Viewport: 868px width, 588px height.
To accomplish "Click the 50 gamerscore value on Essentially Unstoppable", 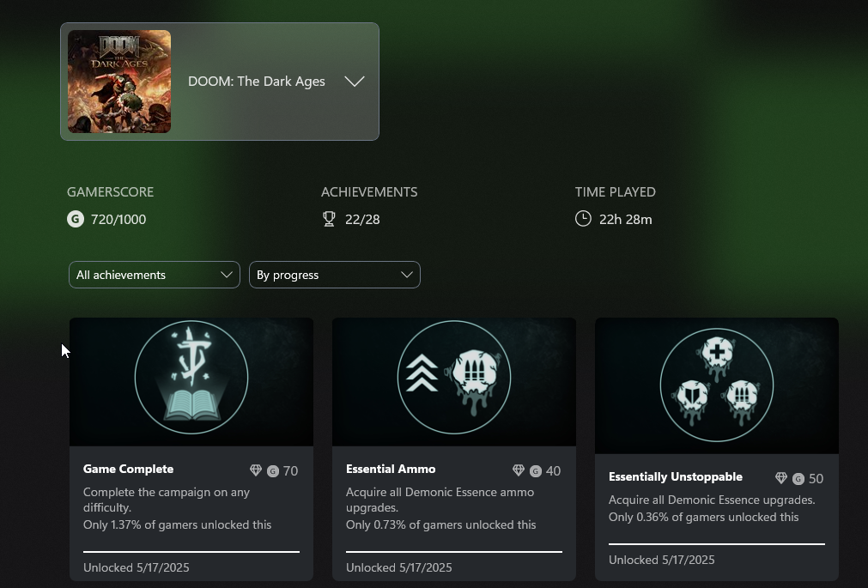I will tap(816, 479).
